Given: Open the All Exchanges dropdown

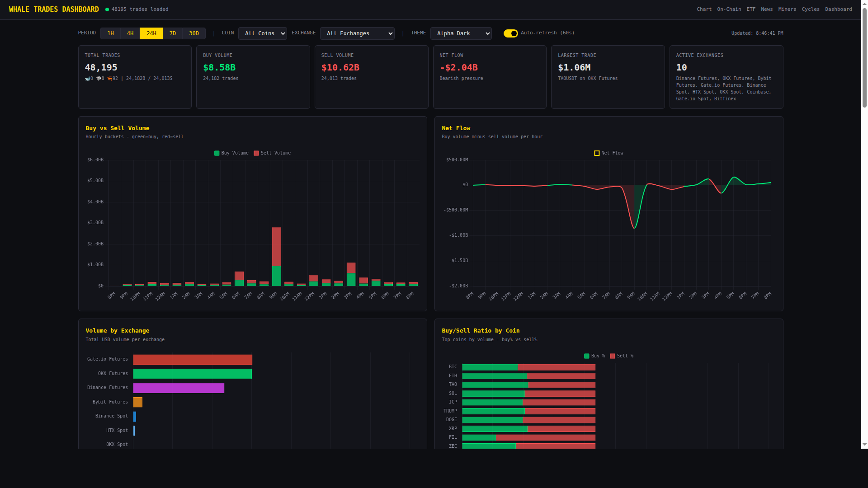Looking at the screenshot, I should pos(357,33).
